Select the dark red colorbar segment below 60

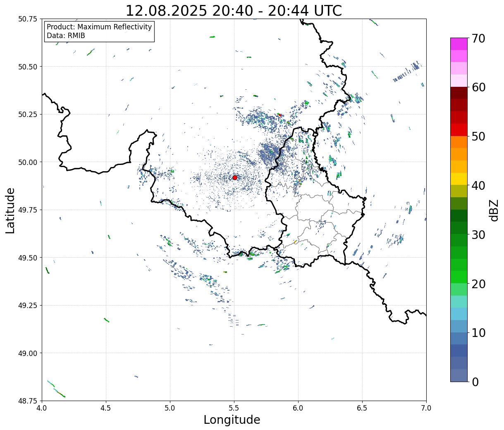pyautogui.click(x=459, y=93)
